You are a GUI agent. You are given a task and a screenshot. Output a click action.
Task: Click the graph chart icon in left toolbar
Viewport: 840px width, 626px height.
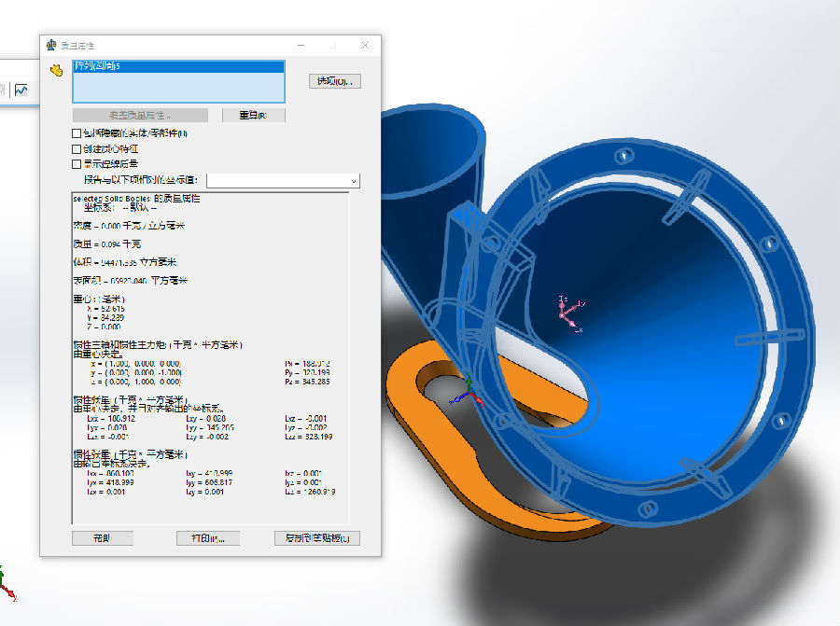click(21, 90)
